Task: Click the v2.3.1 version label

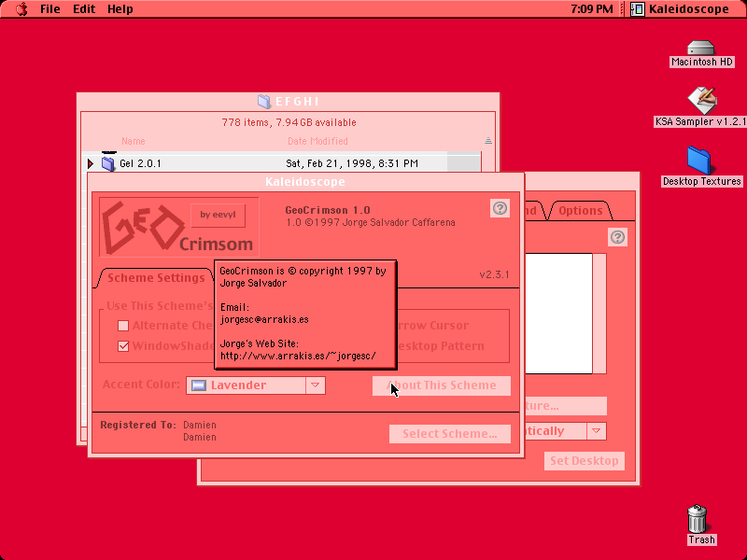Action: click(x=494, y=274)
